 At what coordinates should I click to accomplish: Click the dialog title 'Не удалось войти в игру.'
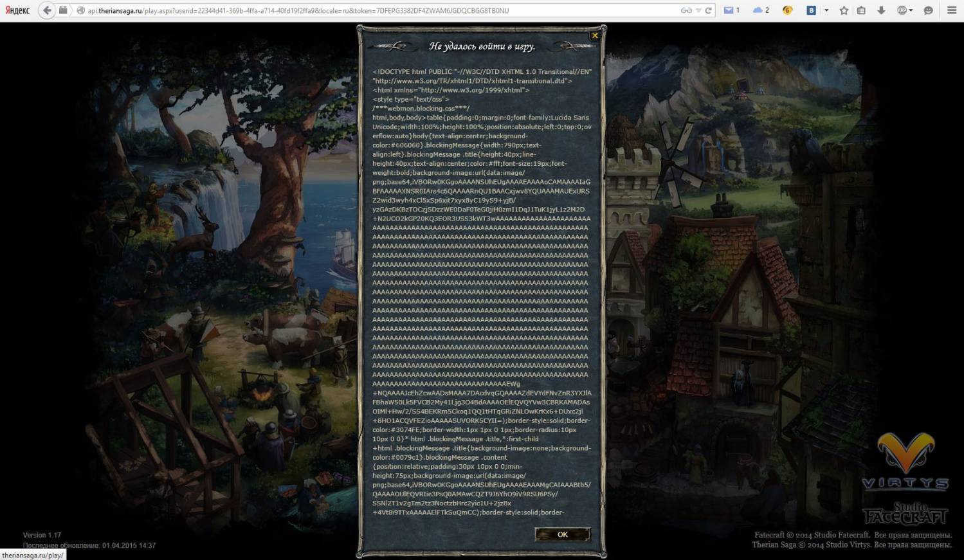482,46
